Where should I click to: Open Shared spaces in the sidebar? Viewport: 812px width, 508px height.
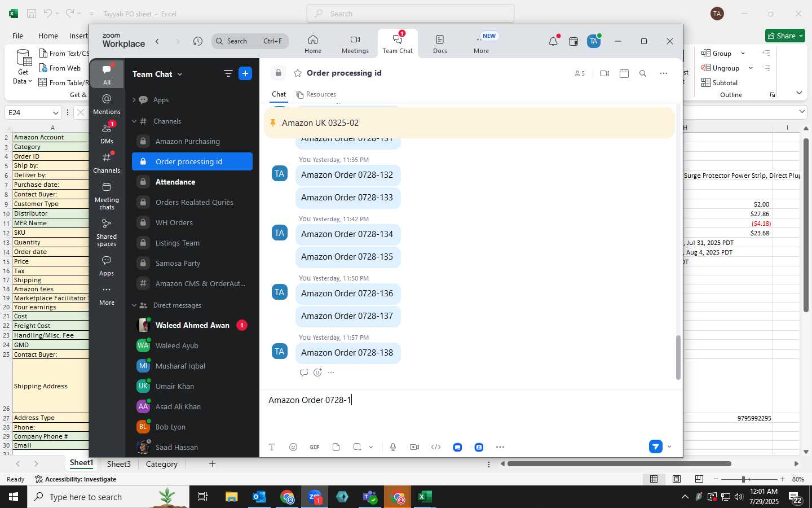click(x=107, y=233)
